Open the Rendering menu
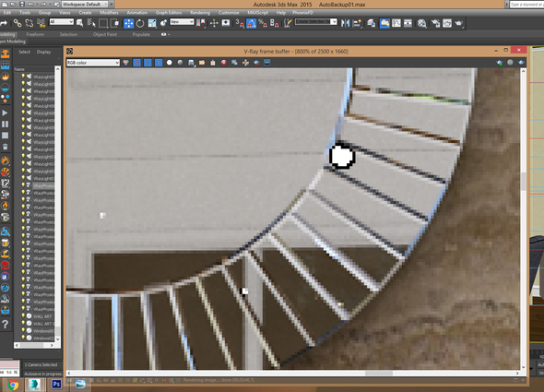 click(x=200, y=13)
